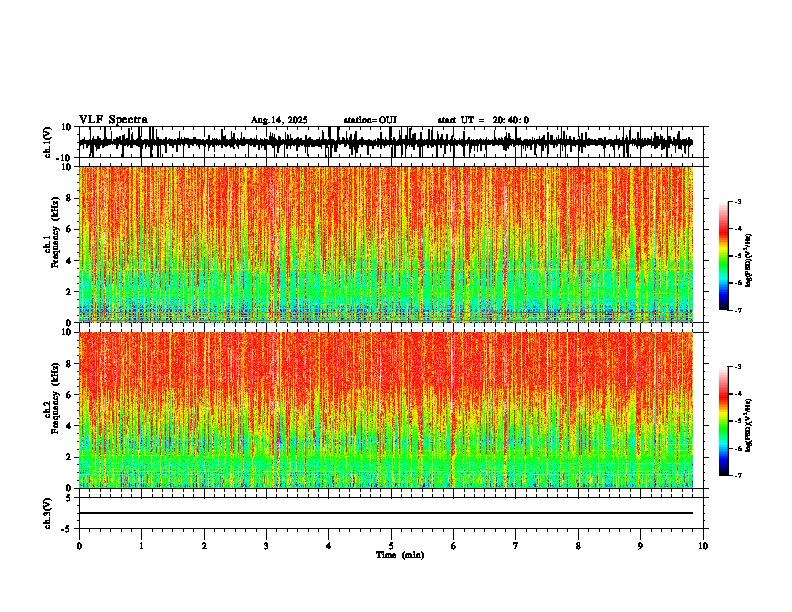Click the ch.2 colorbar log(PSD) label
The image size is (792, 612).
coord(749,425)
